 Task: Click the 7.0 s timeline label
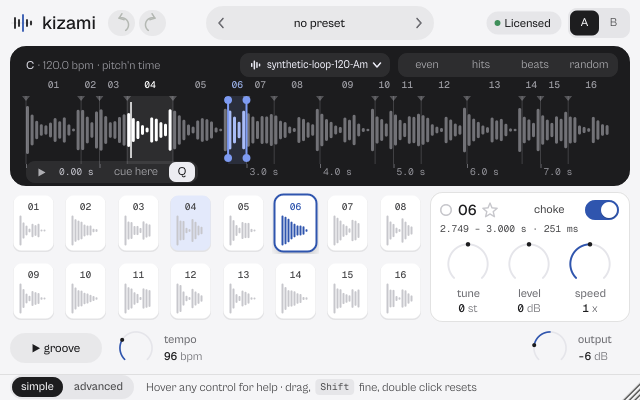[x=558, y=172]
